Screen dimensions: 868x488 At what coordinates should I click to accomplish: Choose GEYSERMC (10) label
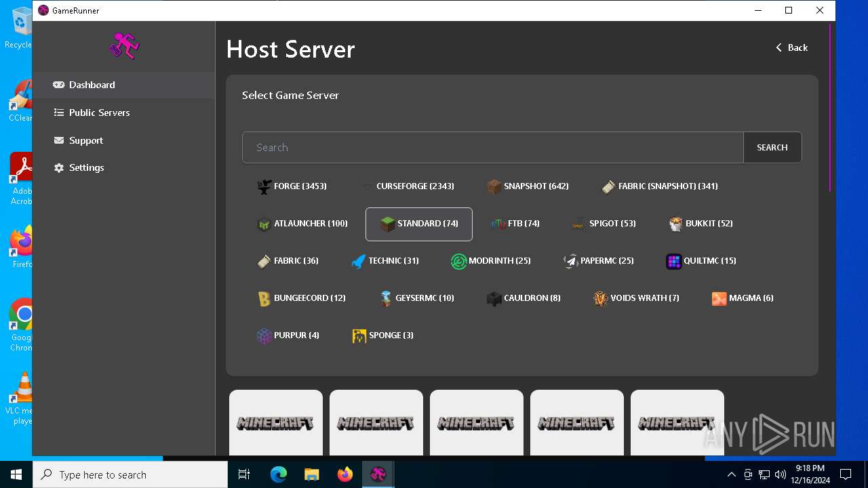(x=425, y=298)
